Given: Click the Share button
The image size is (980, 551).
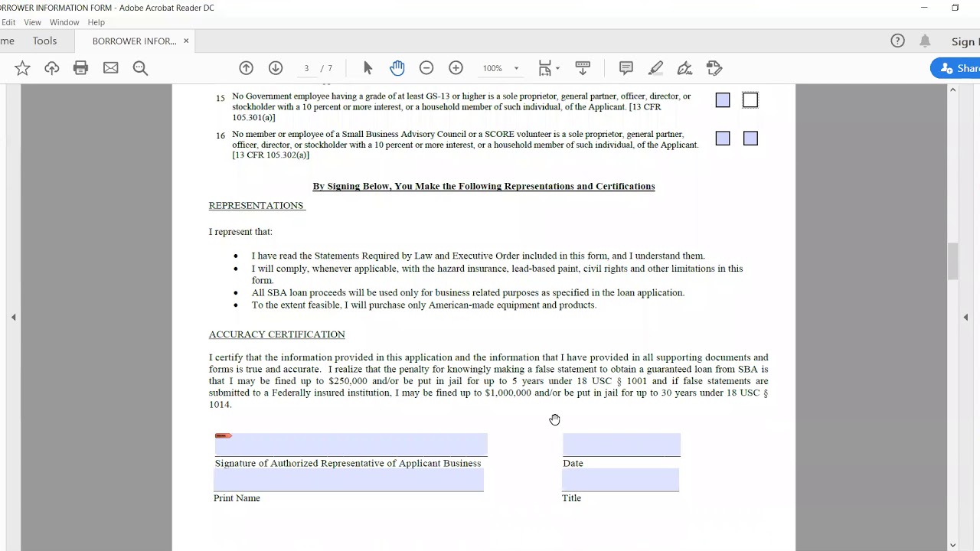Looking at the screenshot, I should point(957,68).
